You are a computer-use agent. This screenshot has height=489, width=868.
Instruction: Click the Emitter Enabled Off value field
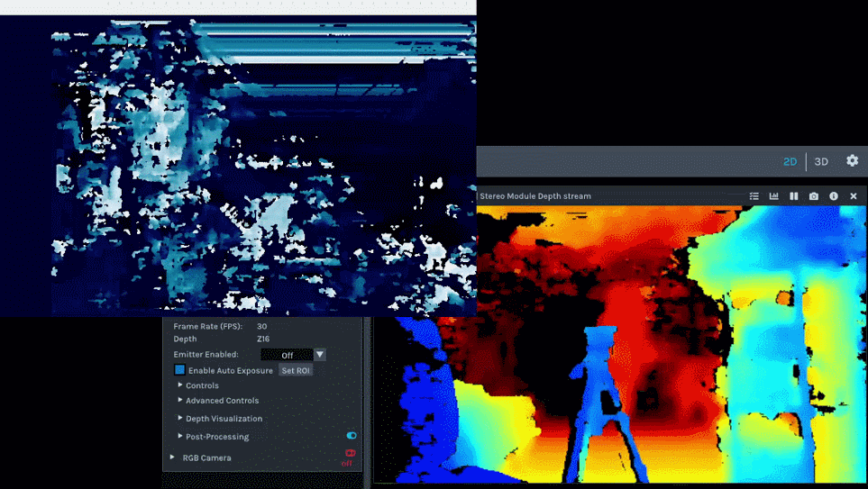click(x=287, y=355)
